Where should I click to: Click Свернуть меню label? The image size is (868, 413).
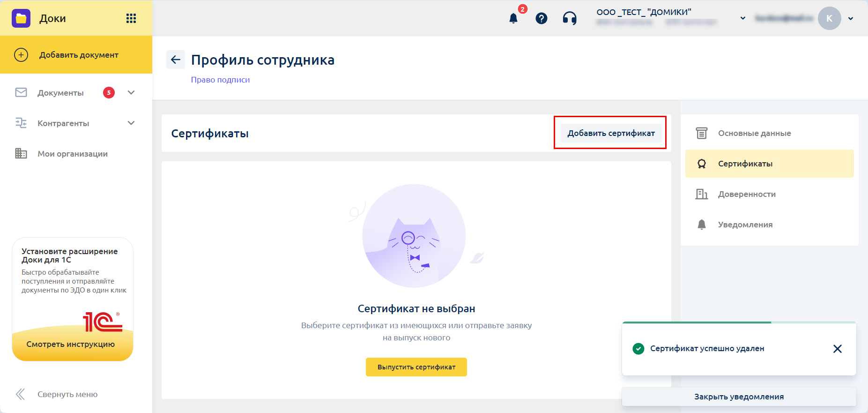[67, 394]
